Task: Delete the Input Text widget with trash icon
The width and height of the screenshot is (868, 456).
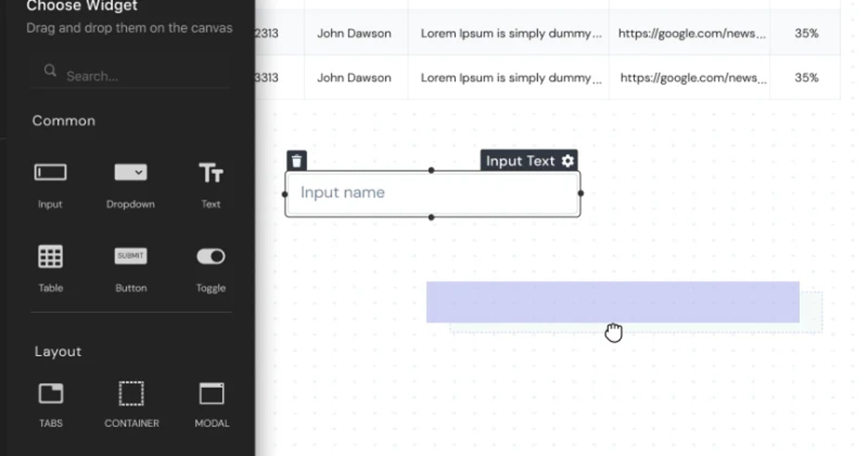Action: (297, 161)
